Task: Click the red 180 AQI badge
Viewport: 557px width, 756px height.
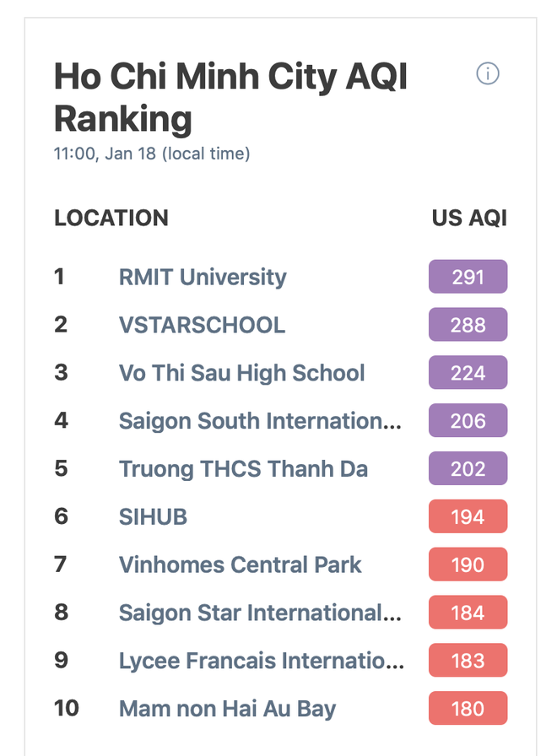Action: point(468,709)
